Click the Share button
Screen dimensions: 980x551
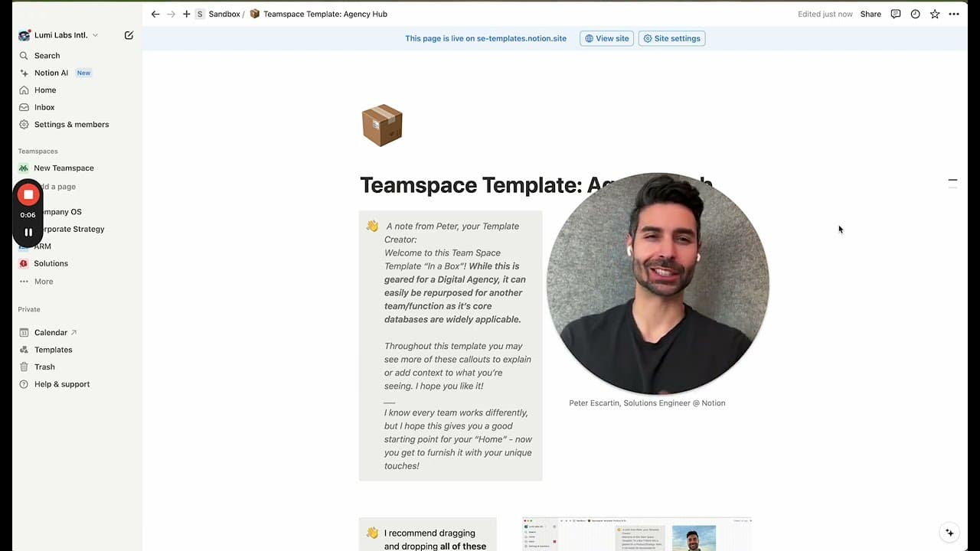click(871, 14)
